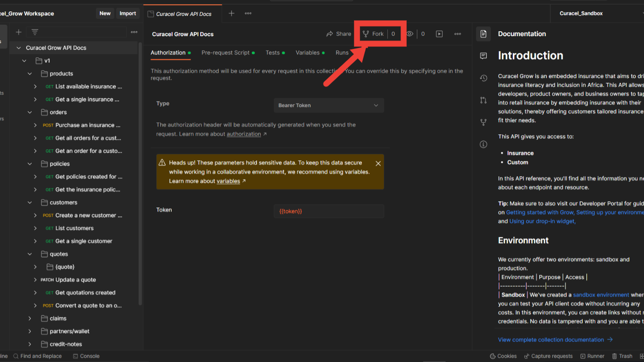Open pull requests icon in right sidebar

point(483,100)
